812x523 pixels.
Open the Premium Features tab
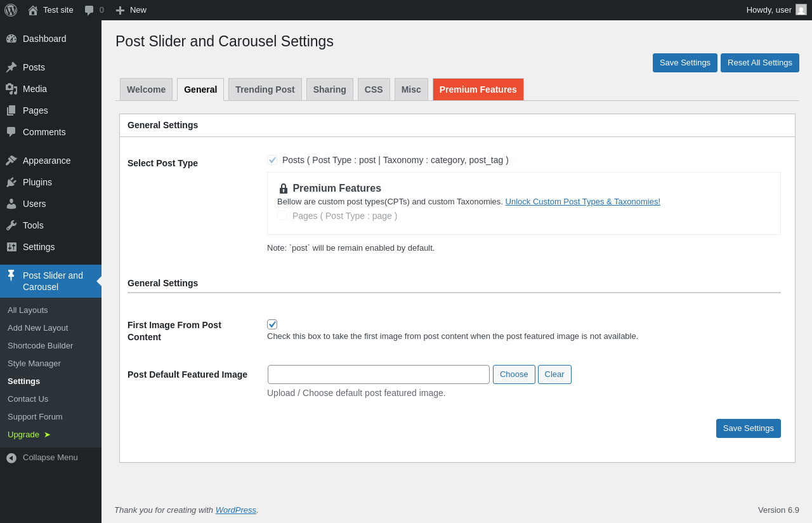(x=478, y=89)
